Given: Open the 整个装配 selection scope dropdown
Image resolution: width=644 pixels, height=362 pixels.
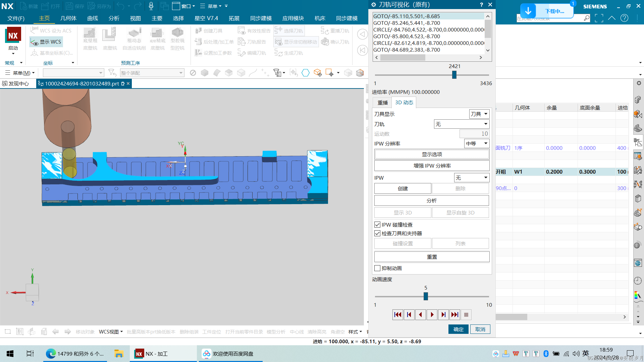Looking at the screenshot, I should [x=152, y=73].
